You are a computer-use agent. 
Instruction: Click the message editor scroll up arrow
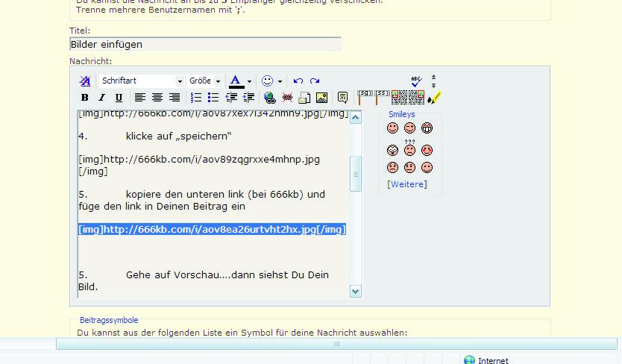click(356, 118)
